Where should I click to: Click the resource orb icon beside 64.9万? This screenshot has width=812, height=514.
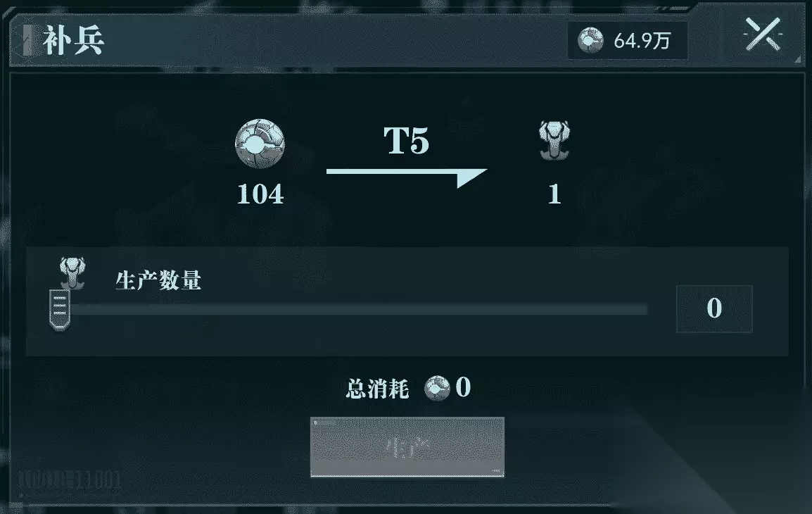point(591,40)
